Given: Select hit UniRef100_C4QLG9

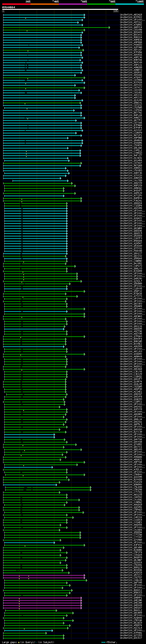Looking at the screenshot, I should pos(131,580).
